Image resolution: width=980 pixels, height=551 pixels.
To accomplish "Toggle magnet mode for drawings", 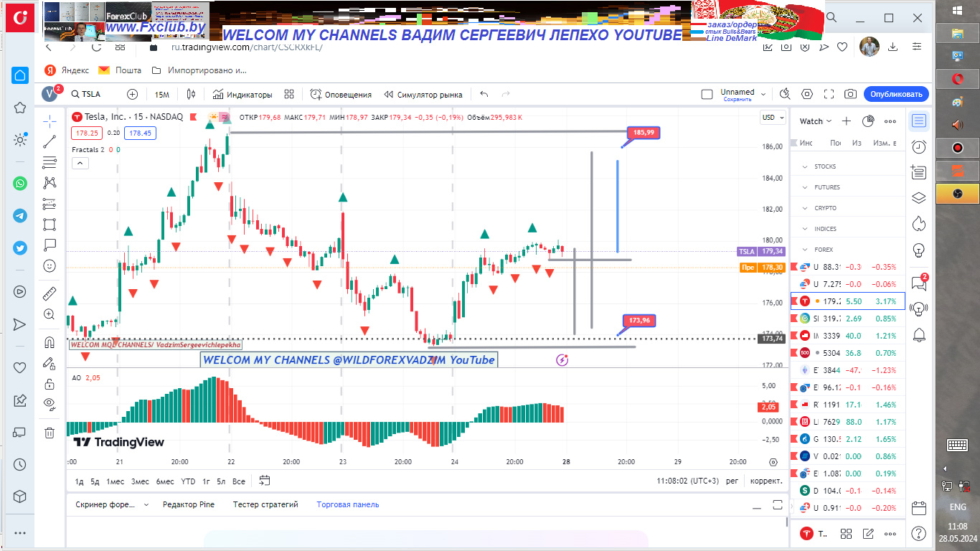I will click(50, 342).
